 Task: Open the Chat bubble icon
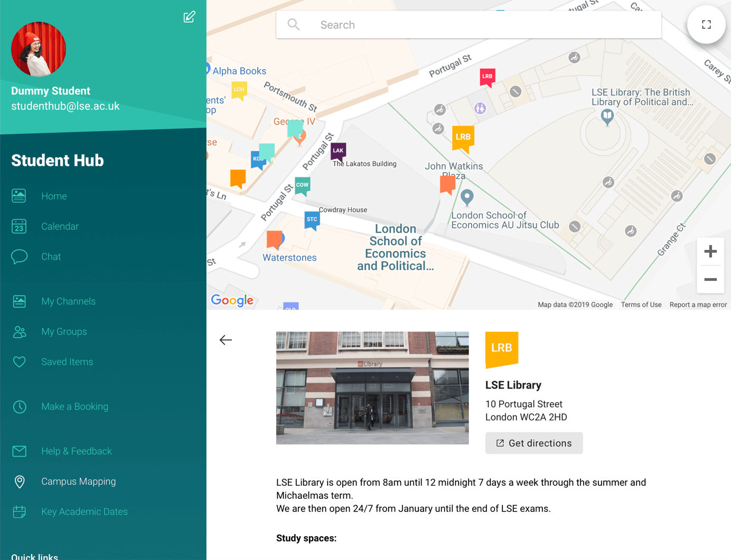(x=19, y=257)
